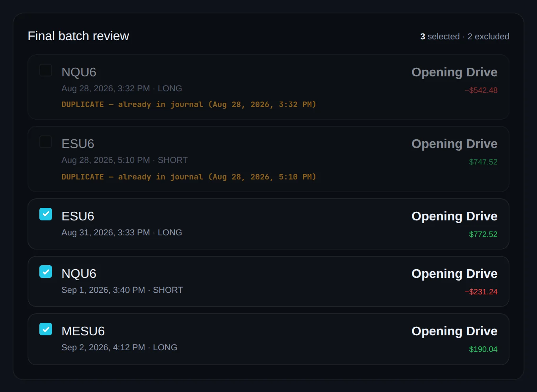Click the $772.52 profit value
Screen dimensions: 537x392
(483, 234)
